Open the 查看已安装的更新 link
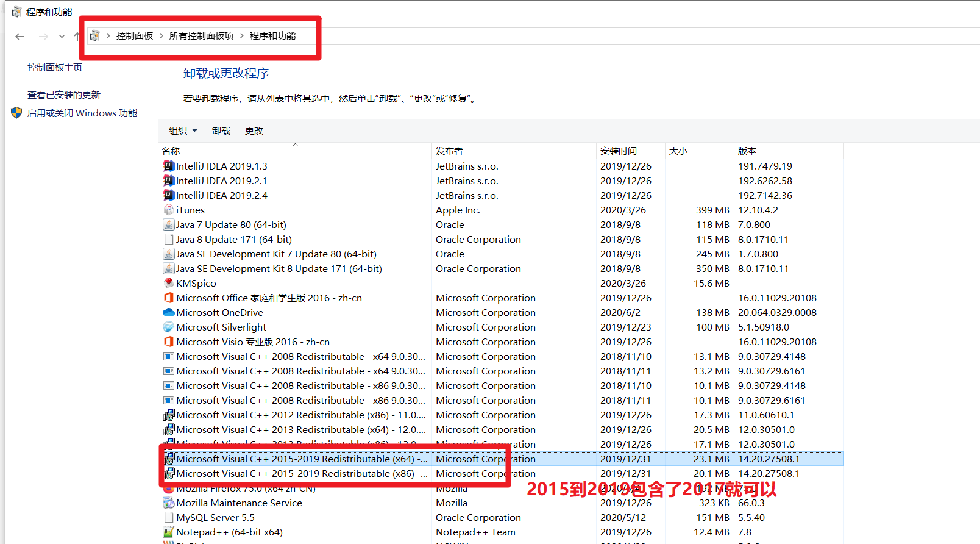The image size is (980, 544). pos(64,95)
